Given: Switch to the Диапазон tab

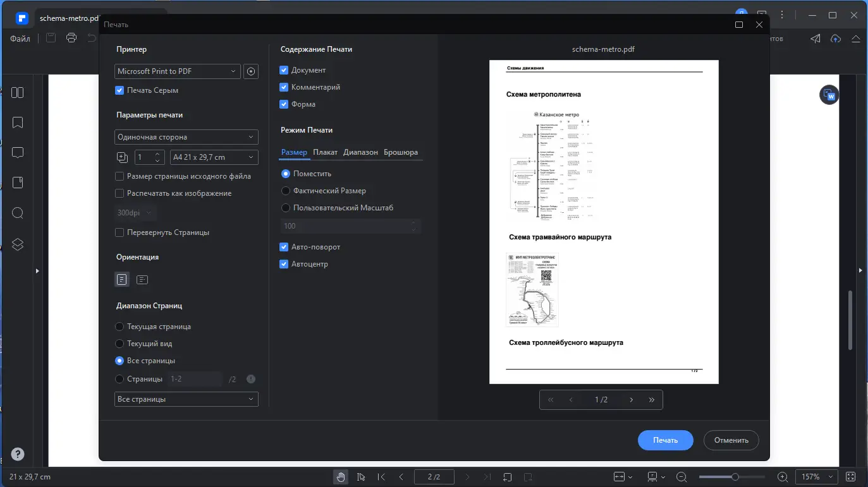Looking at the screenshot, I should [x=360, y=152].
